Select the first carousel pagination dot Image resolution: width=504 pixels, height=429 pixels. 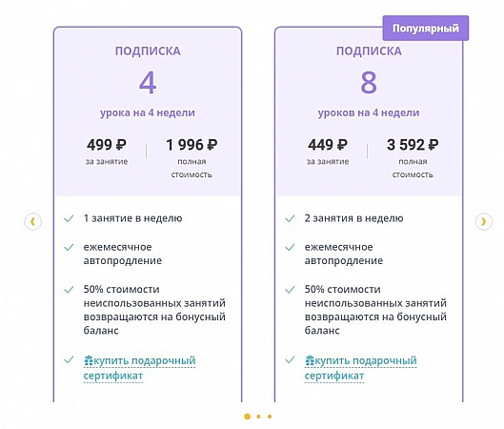click(247, 417)
